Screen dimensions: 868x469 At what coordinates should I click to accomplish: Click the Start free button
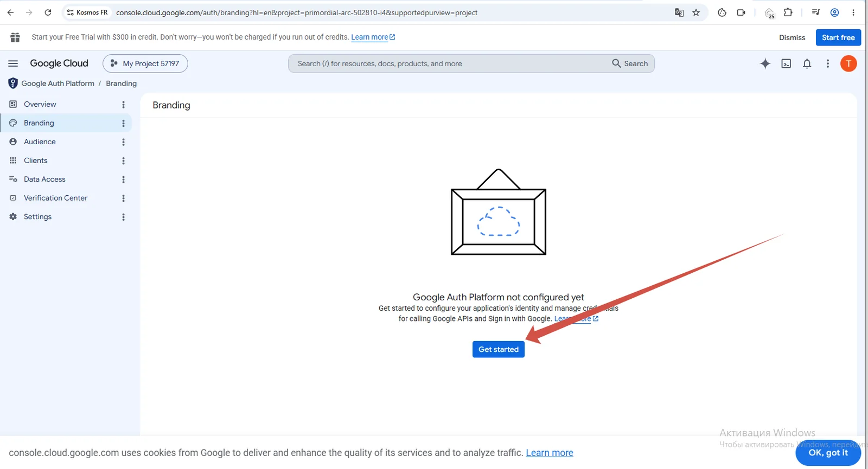click(838, 37)
